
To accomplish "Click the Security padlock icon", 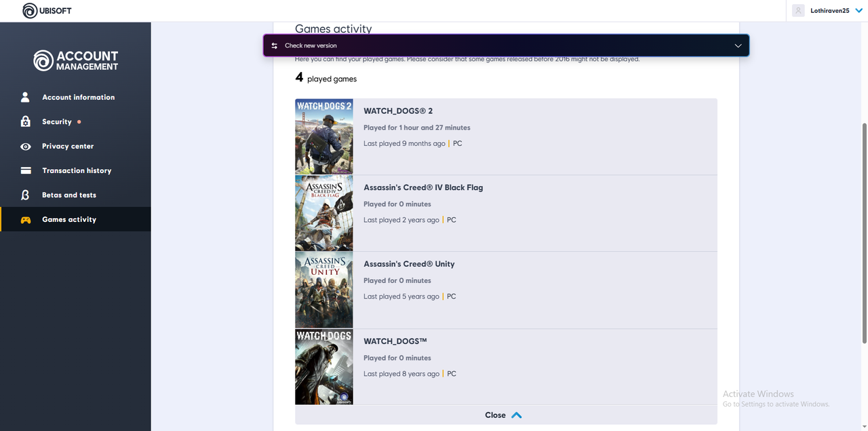I will click(x=25, y=121).
